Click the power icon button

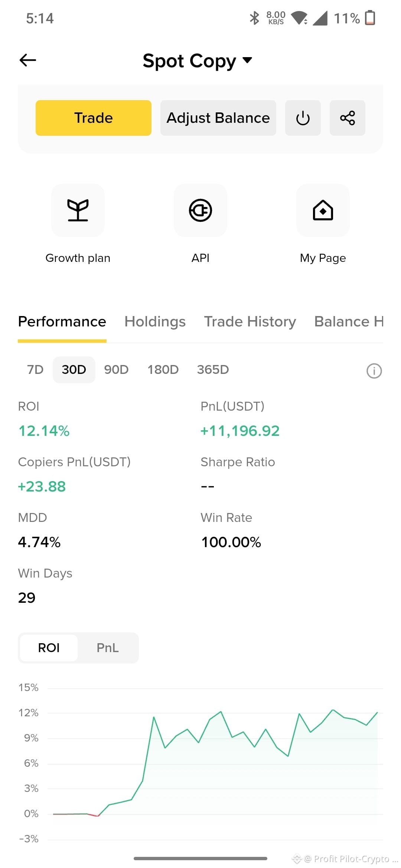pos(303,118)
